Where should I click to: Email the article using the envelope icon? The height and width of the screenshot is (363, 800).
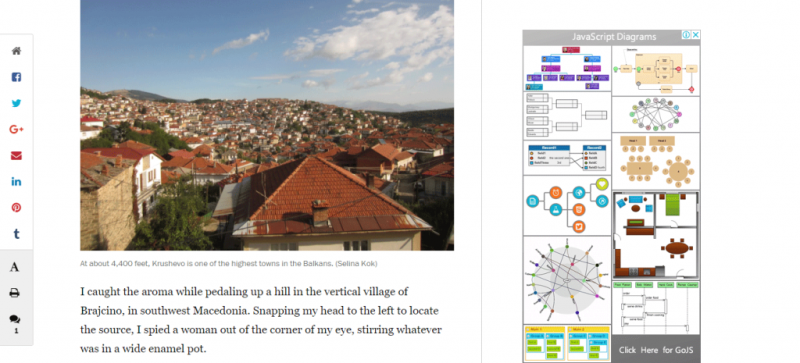16,156
